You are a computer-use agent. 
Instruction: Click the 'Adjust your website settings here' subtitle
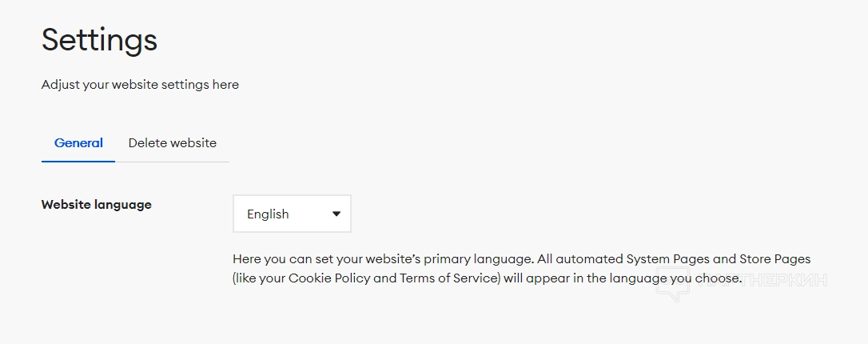point(140,84)
